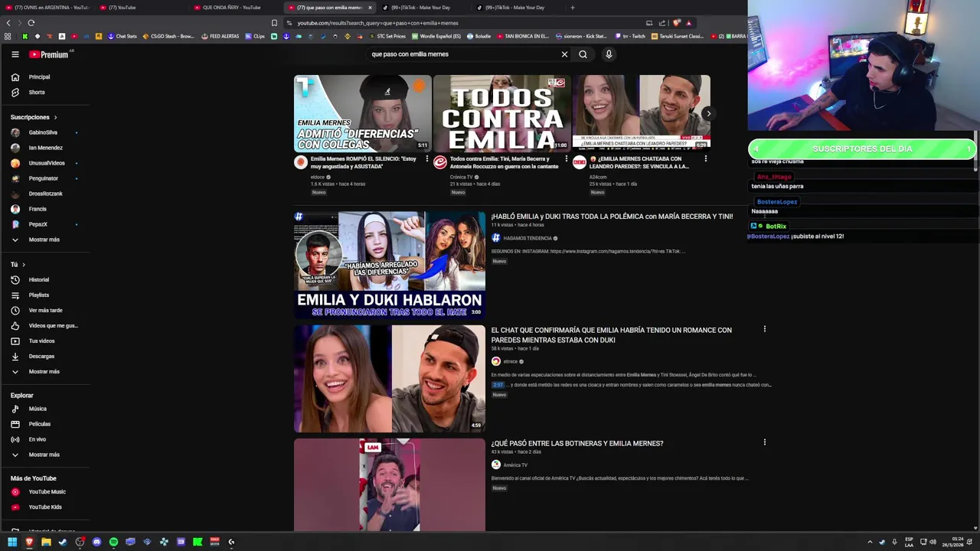Open HAGAMOS TENDENCIA channel link
980x551 pixels.
click(x=527, y=238)
